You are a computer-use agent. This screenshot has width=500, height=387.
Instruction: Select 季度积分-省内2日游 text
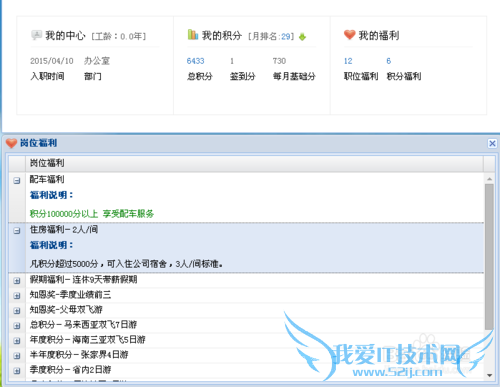click(x=70, y=370)
